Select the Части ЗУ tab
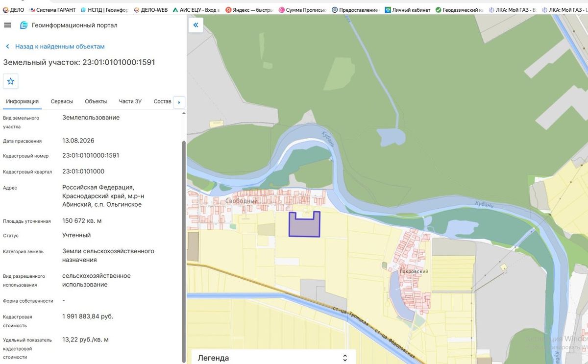The width and height of the screenshot is (588, 364). pos(130,101)
